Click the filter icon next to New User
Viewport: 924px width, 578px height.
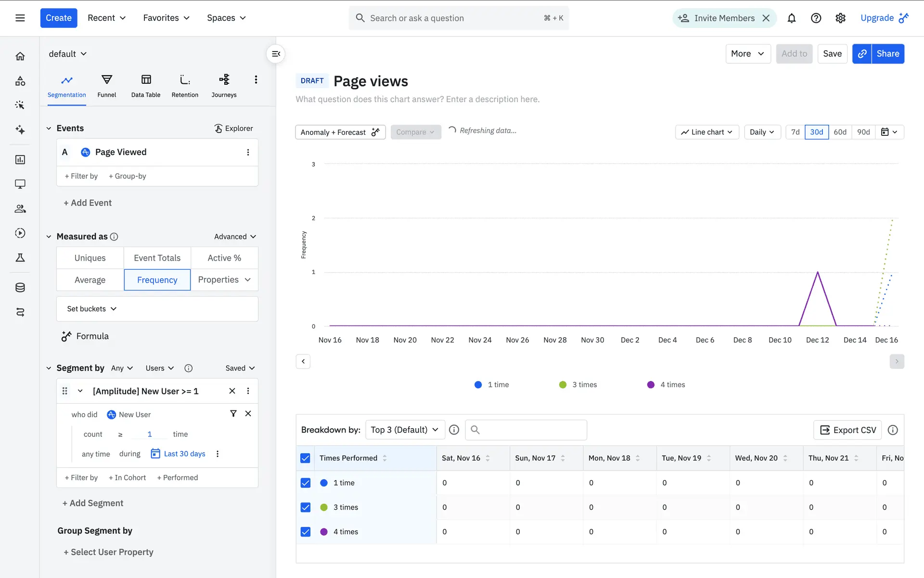[233, 414]
